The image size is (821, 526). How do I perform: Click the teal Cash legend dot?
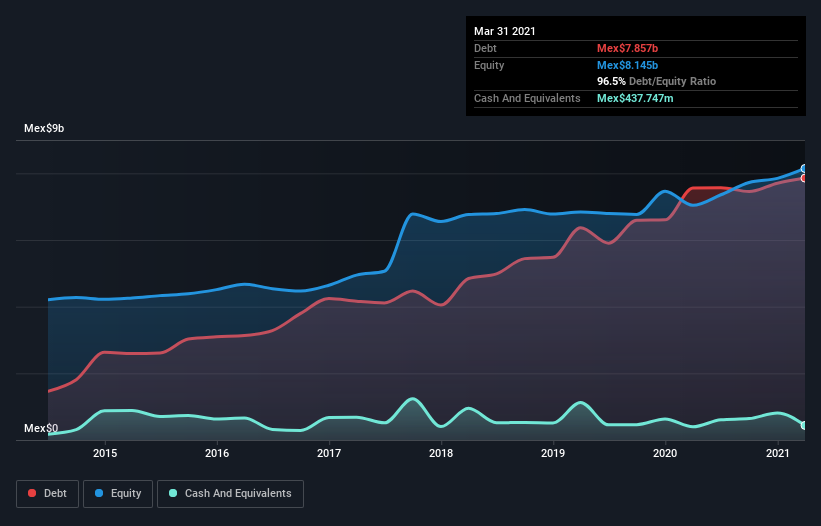[x=173, y=493]
